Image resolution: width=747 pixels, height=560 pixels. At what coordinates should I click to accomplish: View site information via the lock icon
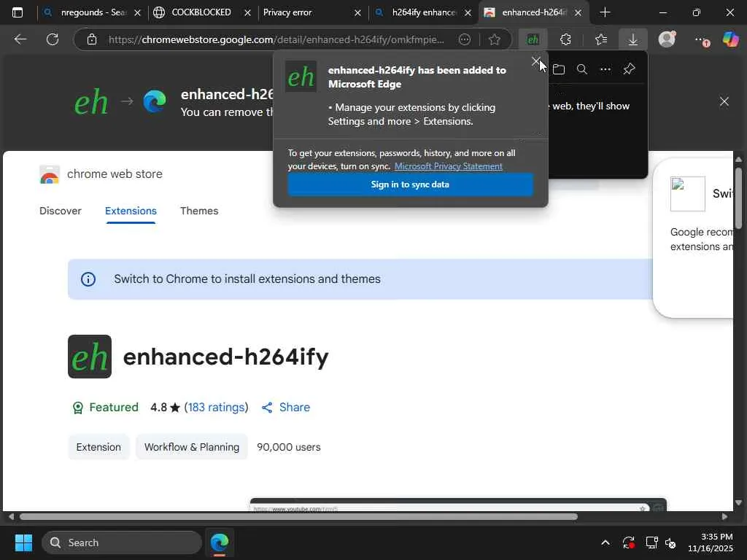pos(92,39)
